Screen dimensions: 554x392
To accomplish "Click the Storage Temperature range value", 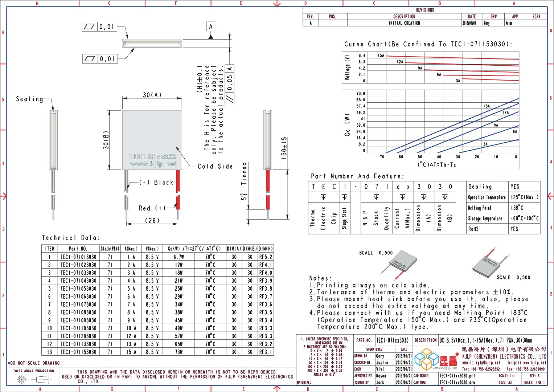I will [525, 218].
